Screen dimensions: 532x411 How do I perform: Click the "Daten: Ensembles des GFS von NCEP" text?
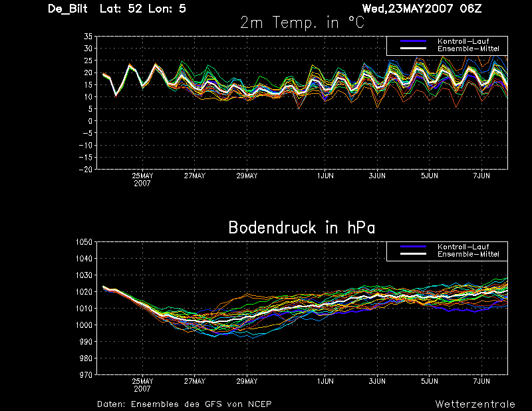click(184, 404)
